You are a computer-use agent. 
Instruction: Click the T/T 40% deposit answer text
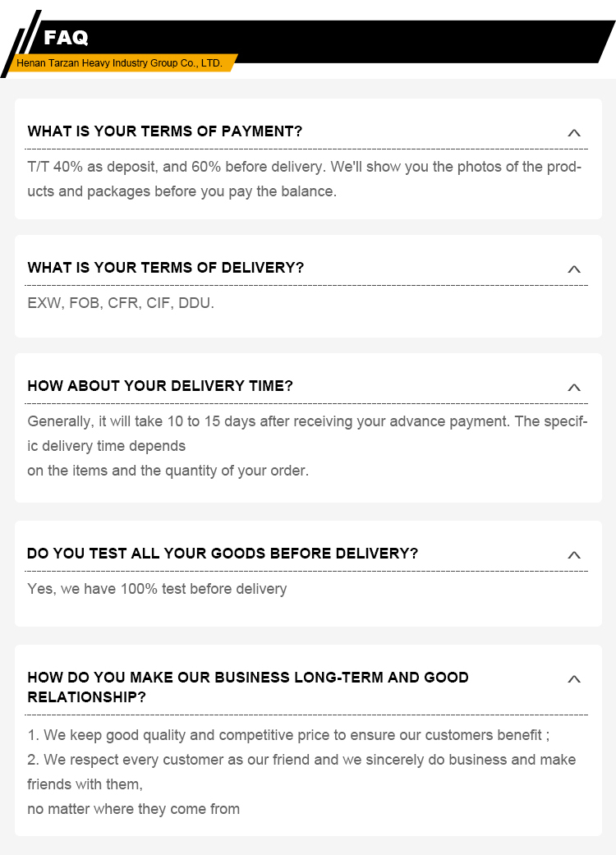point(304,179)
